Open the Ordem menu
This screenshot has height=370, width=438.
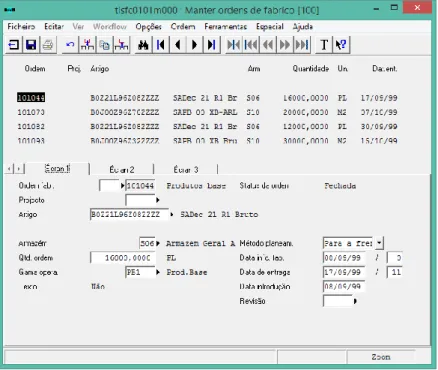[x=183, y=26]
